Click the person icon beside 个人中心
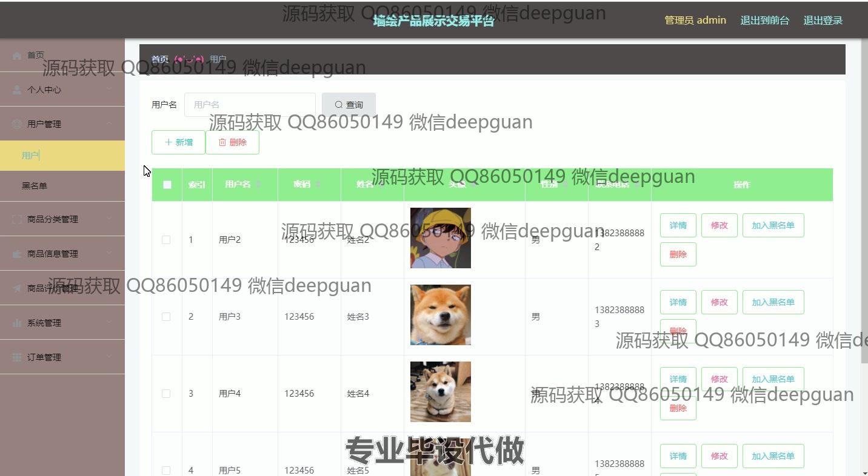Image resolution: width=868 pixels, height=476 pixels. [x=17, y=90]
